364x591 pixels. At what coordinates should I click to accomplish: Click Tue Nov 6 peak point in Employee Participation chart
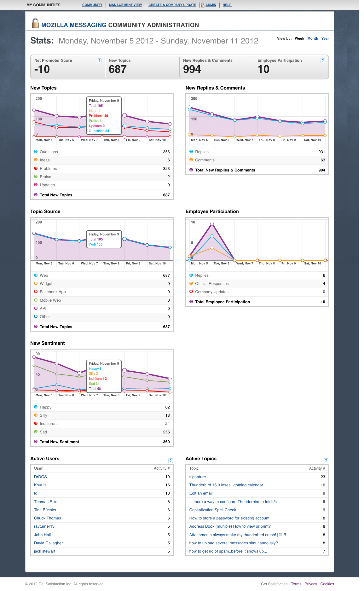(x=212, y=223)
